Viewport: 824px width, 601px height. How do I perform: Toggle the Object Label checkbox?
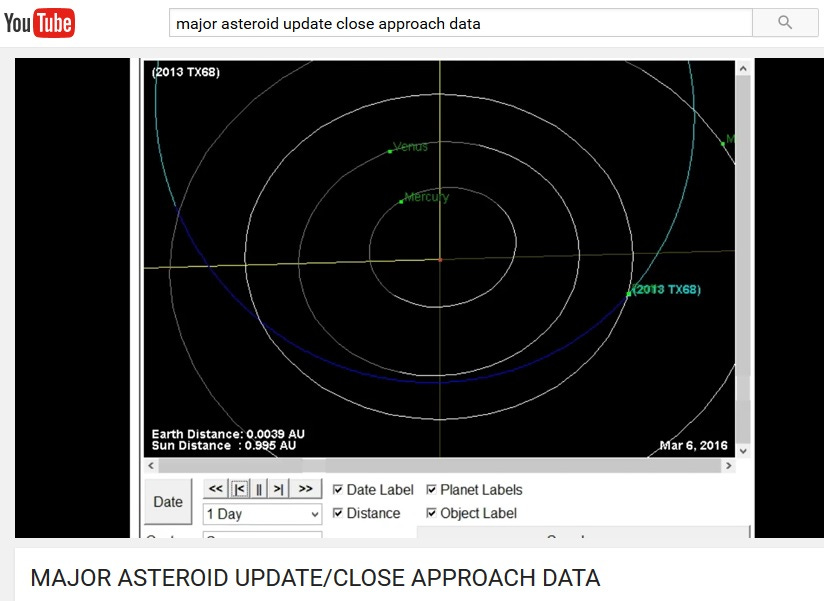point(431,513)
